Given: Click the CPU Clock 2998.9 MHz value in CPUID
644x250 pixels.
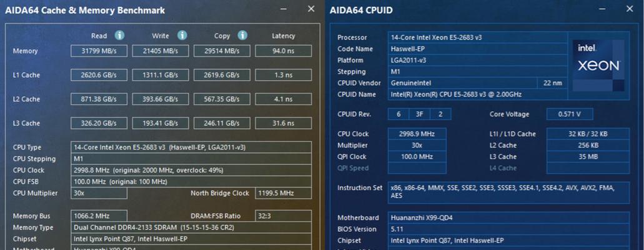Looking at the screenshot, I should 417,134.
